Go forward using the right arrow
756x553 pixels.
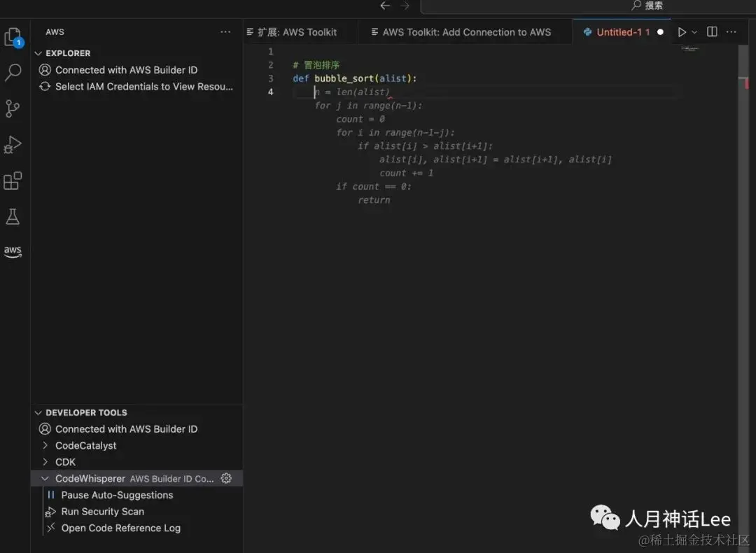click(405, 6)
